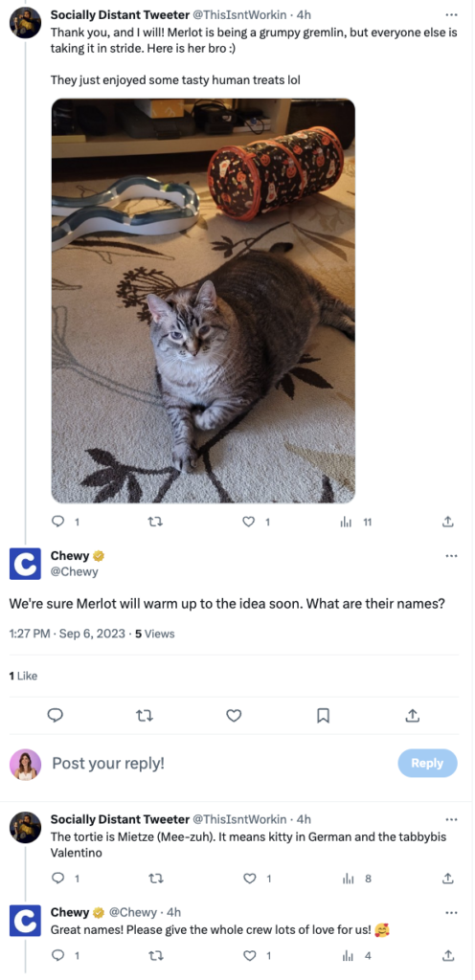Open Chewy's profile via logo avatar
The image size is (475, 980).
(25, 564)
